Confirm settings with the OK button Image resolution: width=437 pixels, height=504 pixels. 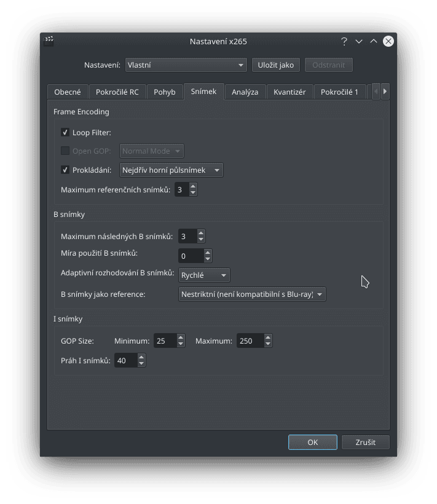tap(312, 442)
